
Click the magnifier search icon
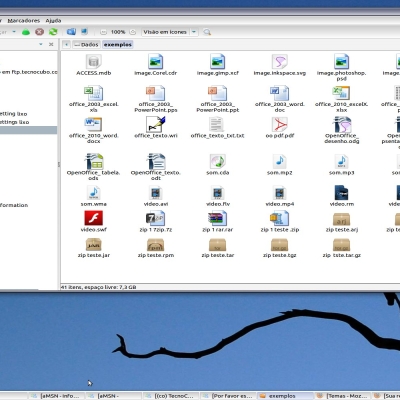click(x=207, y=32)
